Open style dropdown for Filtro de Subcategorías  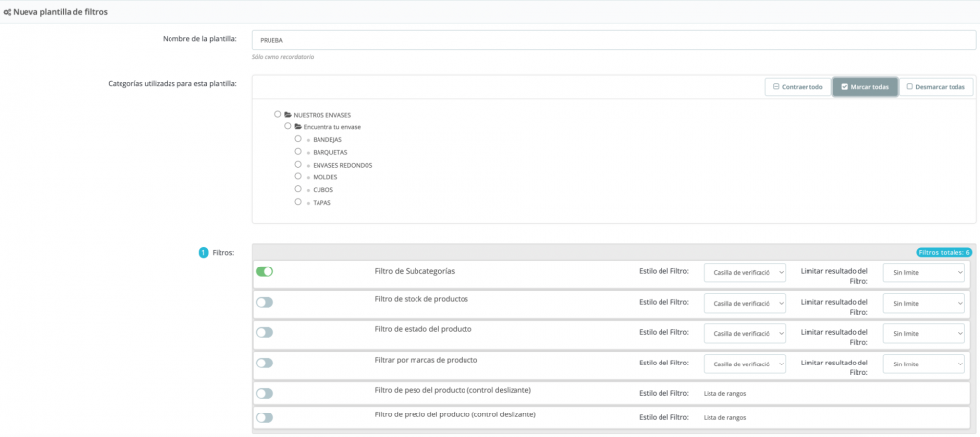(x=744, y=273)
